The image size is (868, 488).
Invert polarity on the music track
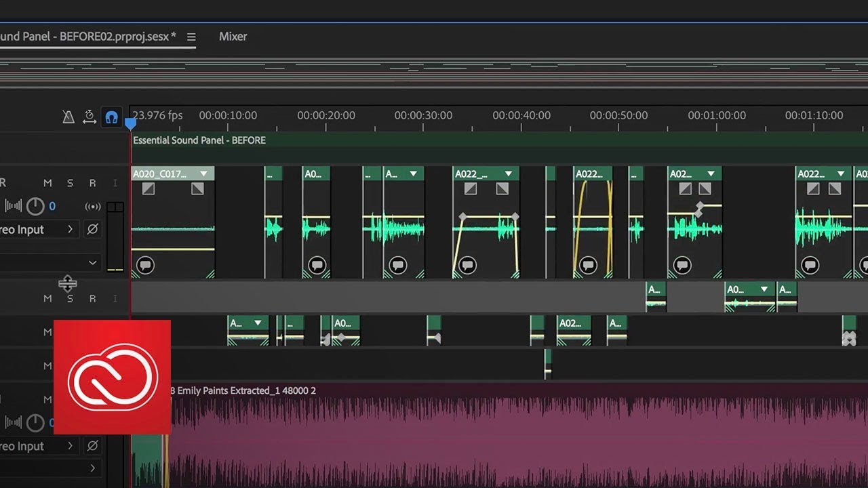pyautogui.click(x=92, y=446)
